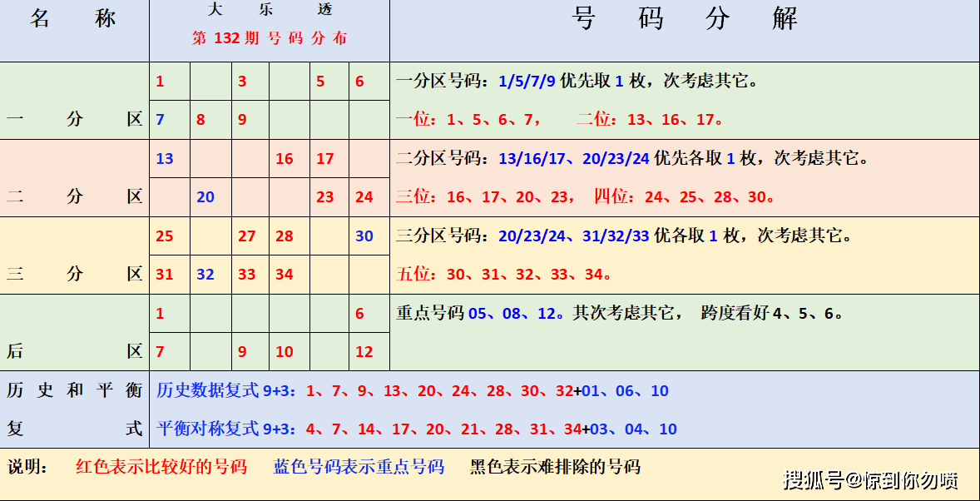This screenshot has width=980, height=501.
Task: Select the 平衡对称复式 9+3 line
Action: pos(417,429)
